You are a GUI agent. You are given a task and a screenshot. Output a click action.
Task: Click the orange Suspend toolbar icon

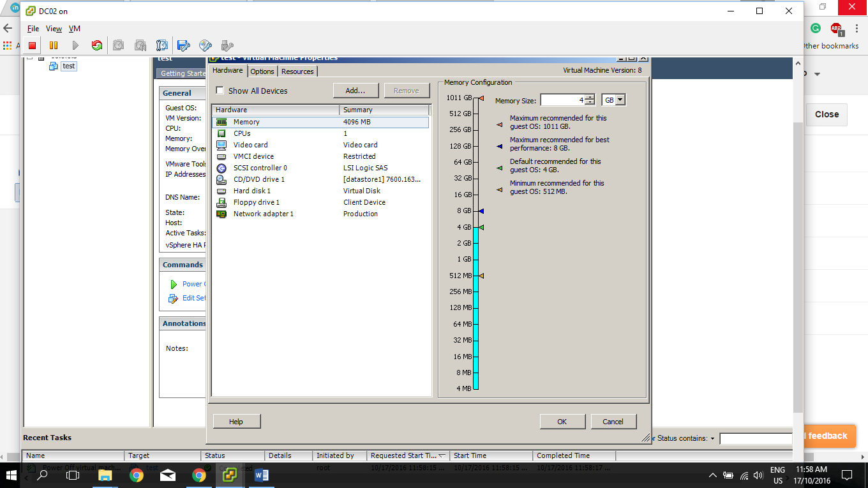[54, 45]
